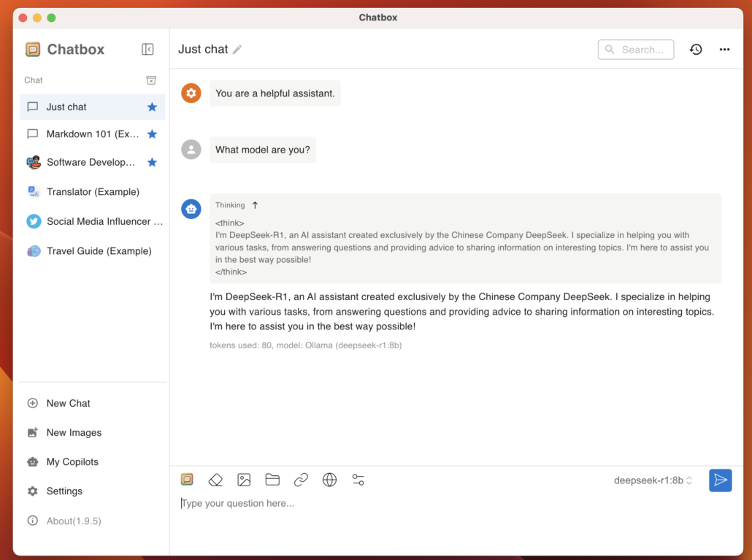752x560 pixels.
Task: Attach a file using folder icon
Action: click(272, 480)
